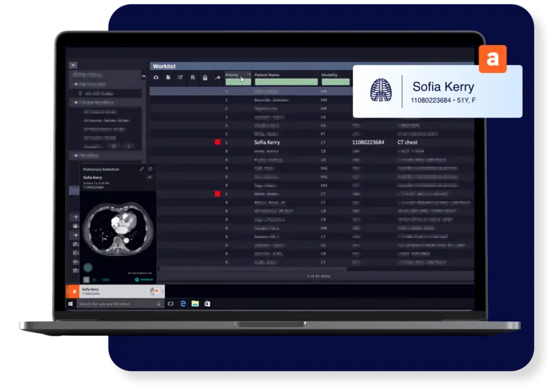
Task: Click the notes page icon left of the lock
Action: pos(193,77)
